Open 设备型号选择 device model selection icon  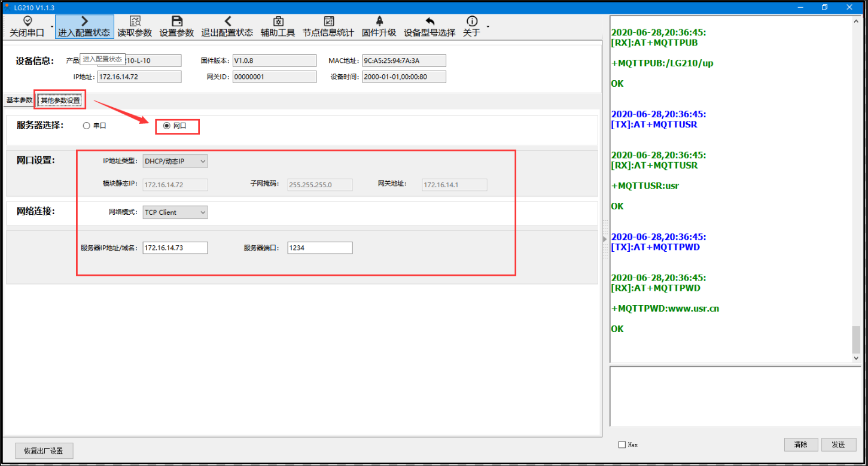click(x=429, y=22)
